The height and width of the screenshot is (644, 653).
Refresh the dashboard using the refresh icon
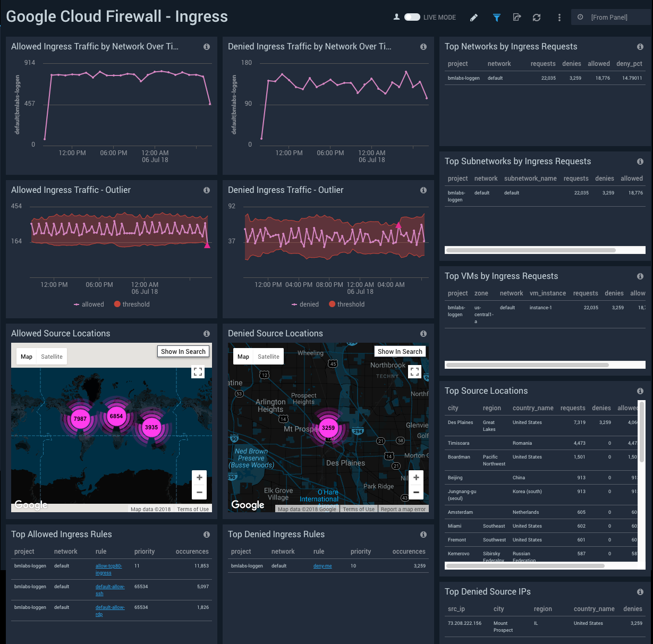[537, 17]
